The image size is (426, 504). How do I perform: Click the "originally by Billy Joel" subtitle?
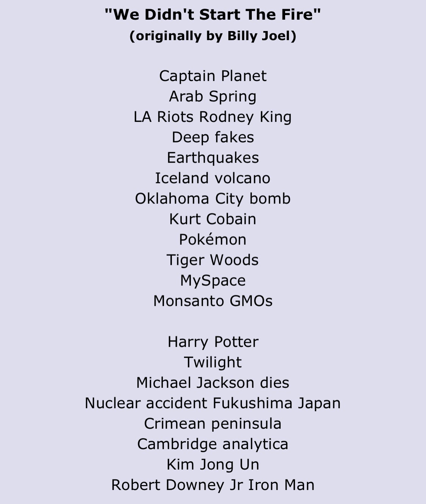tap(213, 36)
